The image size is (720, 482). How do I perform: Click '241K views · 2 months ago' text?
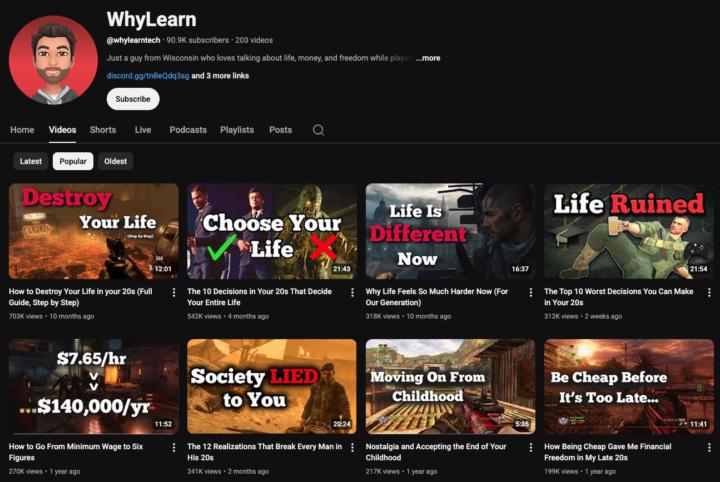(228, 471)
